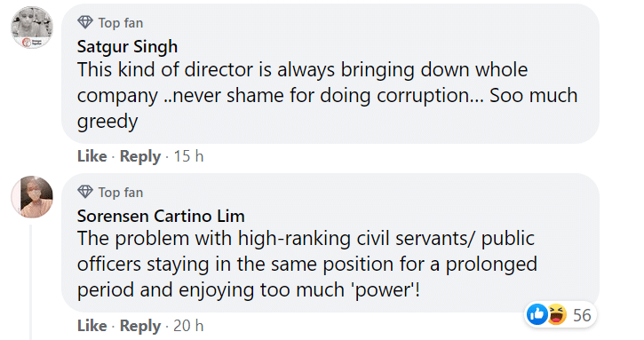This screenshot has height=340, width=644.
Task: Reply to Sorensen Cartino Lim's comment
Action: [140, 326]
